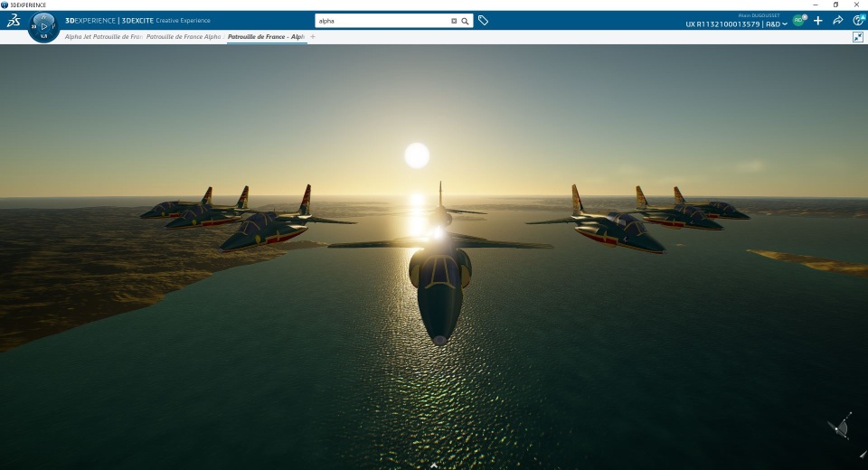Restore down the 3DEXPERIENCE window
868x470 pixels.
(x=835, y=5)
